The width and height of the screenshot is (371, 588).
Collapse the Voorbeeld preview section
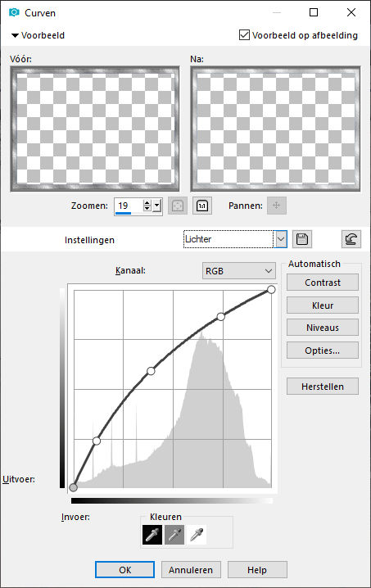pos(15,36)
